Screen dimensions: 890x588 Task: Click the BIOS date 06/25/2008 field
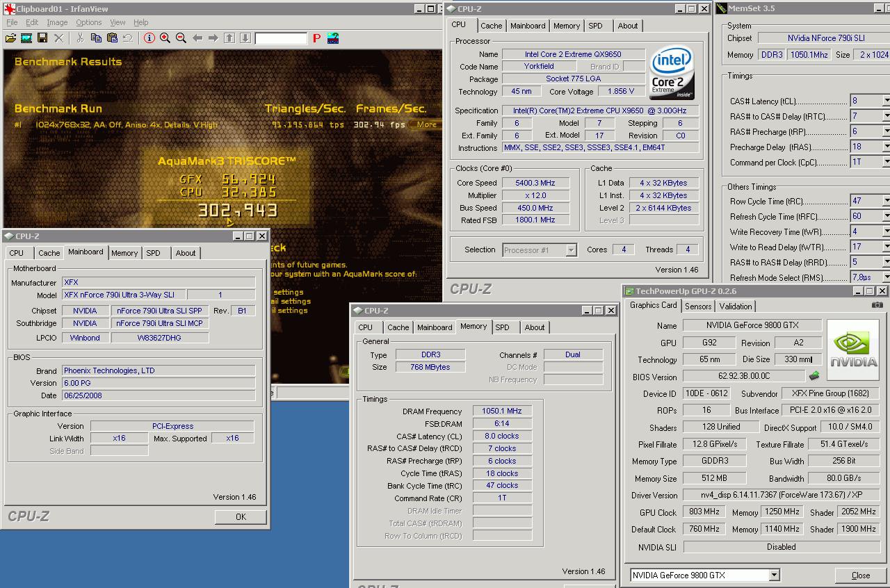[x=159, y=395]
